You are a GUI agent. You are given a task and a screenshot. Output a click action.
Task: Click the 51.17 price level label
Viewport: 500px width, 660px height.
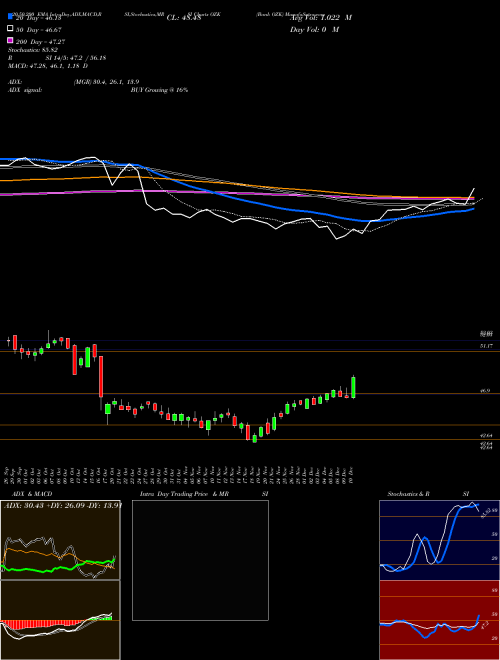point(486,346)
